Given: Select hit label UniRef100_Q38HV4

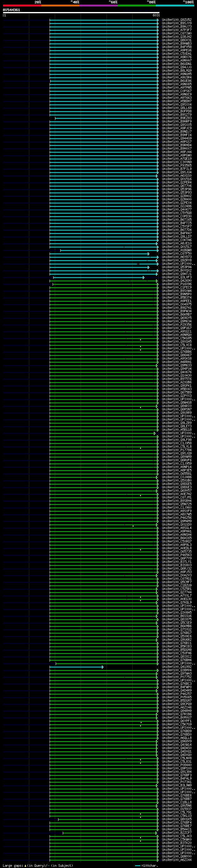Looking at the screenshot, I should (x=177, y=670).
